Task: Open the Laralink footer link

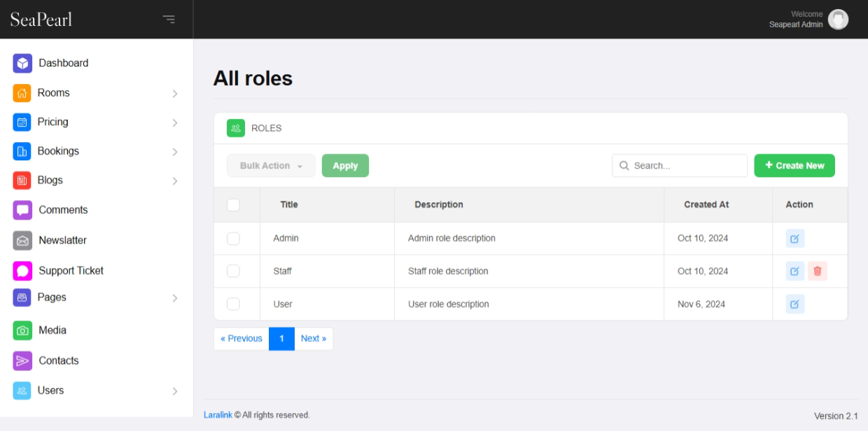Action: tap(218, 415)
